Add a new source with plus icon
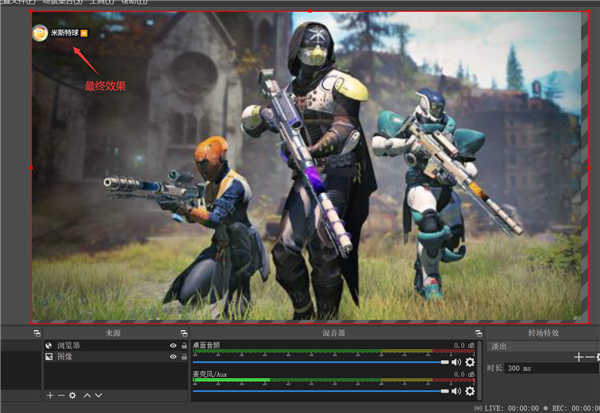This screenshot has height=413, width=600. pos(49,396)
